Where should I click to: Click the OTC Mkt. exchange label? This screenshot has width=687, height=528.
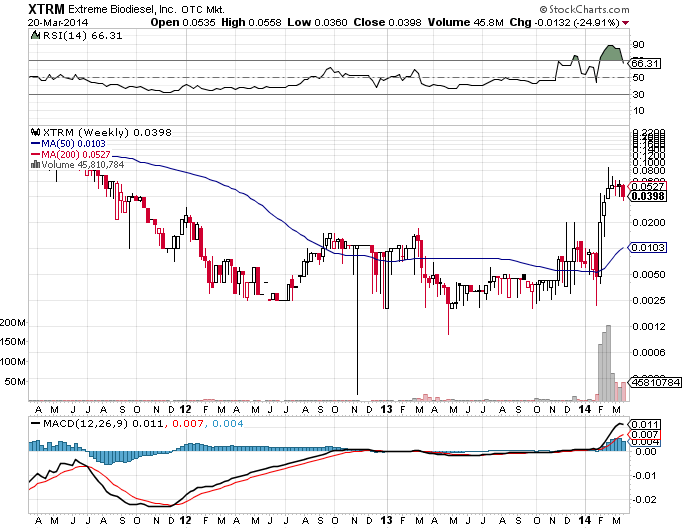coord(202,9)
